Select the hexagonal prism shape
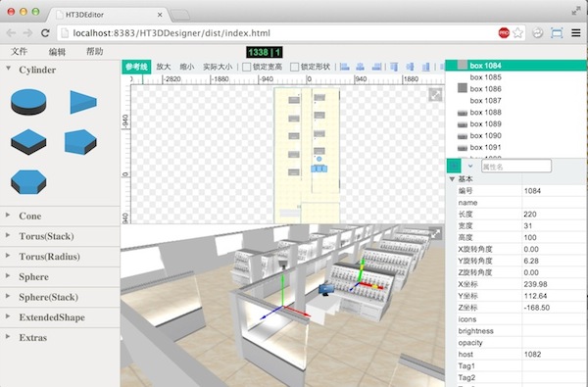This screenshot has width=588, height=387. coord(28,182)
